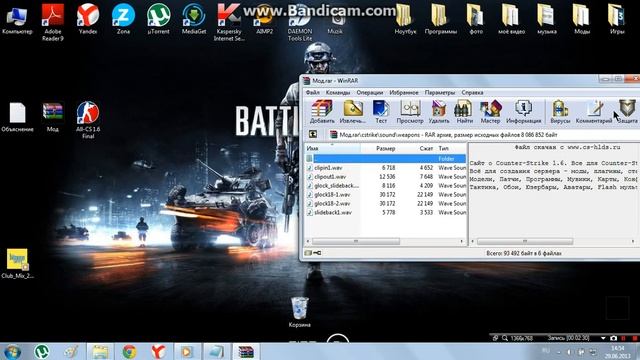Open the Программы desktop folder
This screenshot has height=360, width=640.
point(440,19)
